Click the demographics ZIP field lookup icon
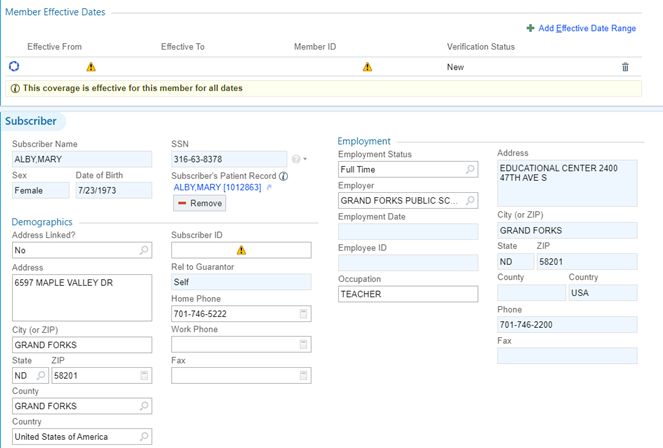This screenshot has width=663, height=448. point(144,376)
